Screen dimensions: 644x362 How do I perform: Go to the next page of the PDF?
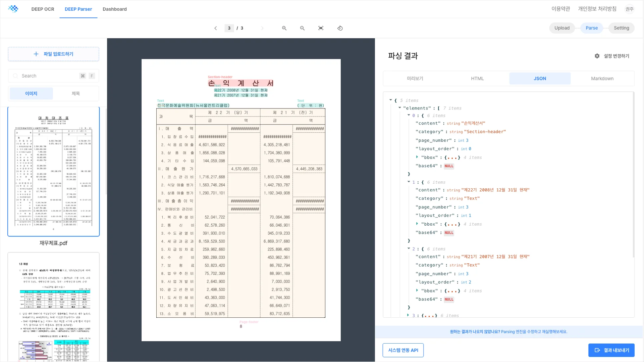click(x=262, y=28)
